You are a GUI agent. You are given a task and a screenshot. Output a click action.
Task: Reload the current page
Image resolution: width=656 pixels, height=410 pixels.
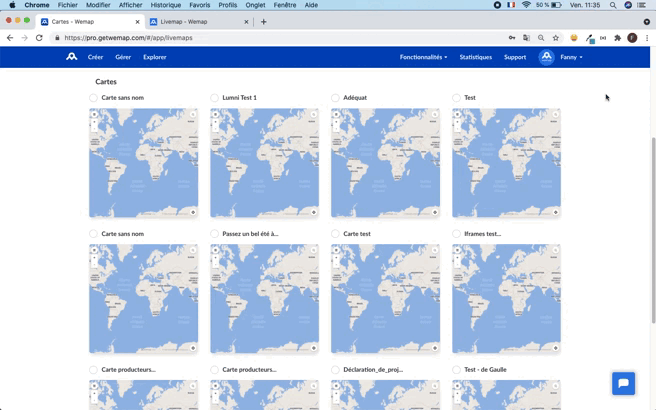(39, 38)
